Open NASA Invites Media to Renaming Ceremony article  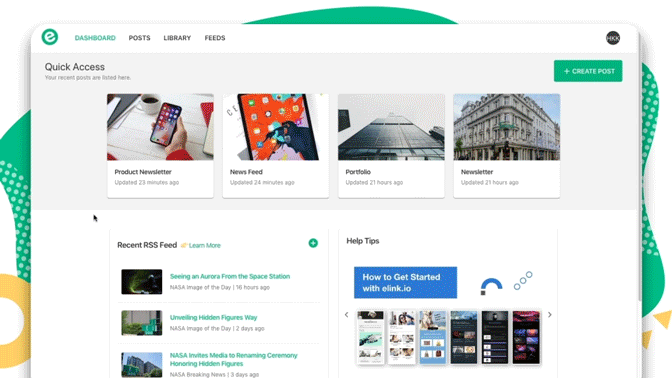(x=233, y=360)
